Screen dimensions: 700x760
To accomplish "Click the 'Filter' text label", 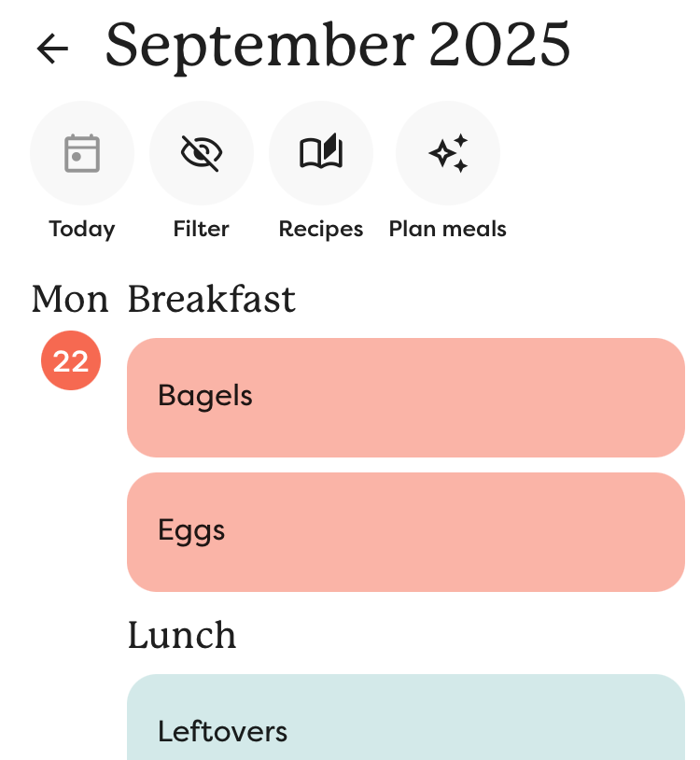I will point(202,229).
